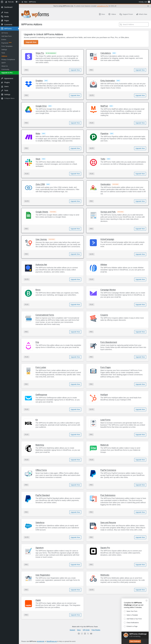The image size is (151, 644).
Task: Click the Mailchimp addon icon
Action: click(28, 449)
